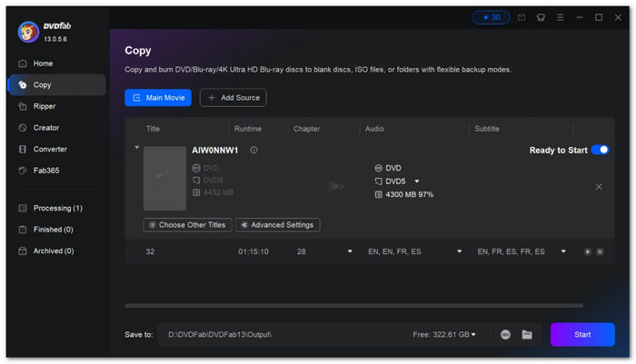Collapse the AIW0NNW1 source row arrow
This screenshot has height=364, width=636.
pyautogui.click(x=137, y=147)
